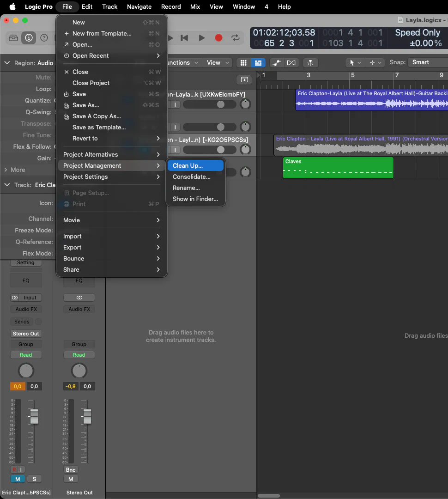This screenshot has width=448, height=499.
Task: Open the Mix menu
Action: [195, 6]
